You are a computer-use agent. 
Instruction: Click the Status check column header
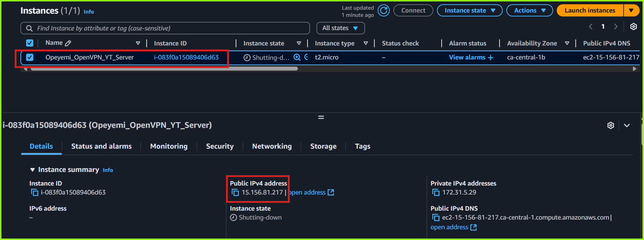click(x=400, y=43)
